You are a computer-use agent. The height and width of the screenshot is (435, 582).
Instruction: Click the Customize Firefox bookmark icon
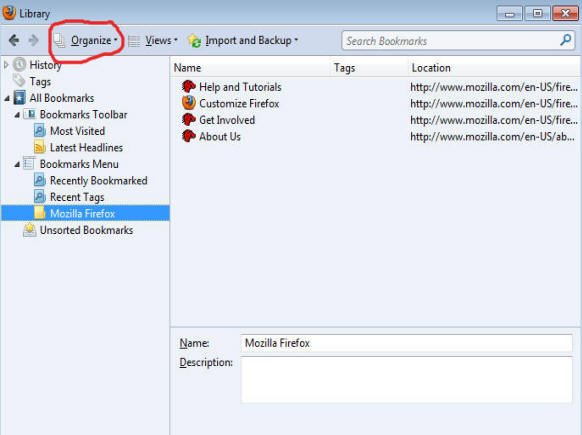tap(189, 103)
